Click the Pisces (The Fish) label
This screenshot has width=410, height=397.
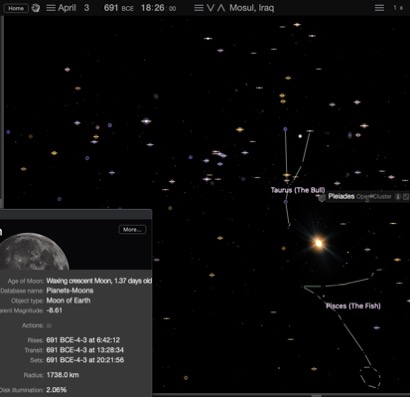[x=353, y=306]
